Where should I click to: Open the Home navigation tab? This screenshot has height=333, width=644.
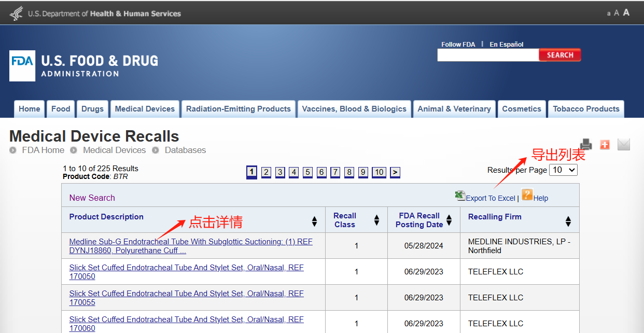tap(30, 109)
